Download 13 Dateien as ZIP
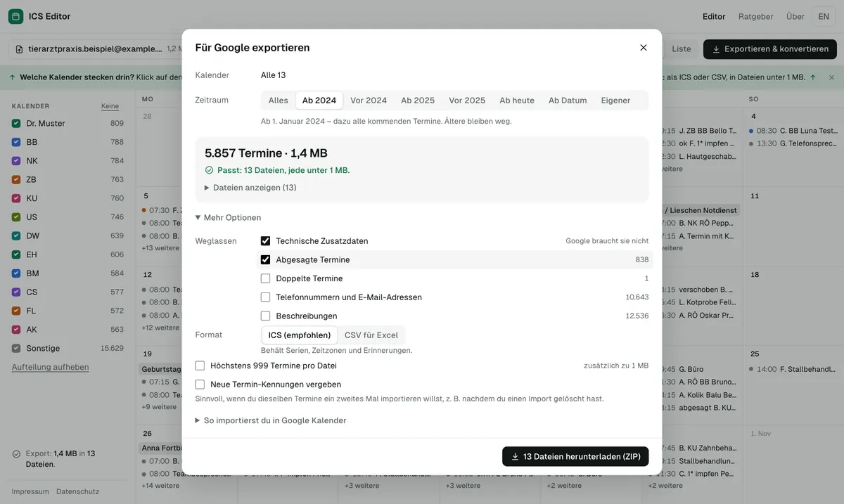Viewport: 844px width, 504px height. (x=575, y=456)
